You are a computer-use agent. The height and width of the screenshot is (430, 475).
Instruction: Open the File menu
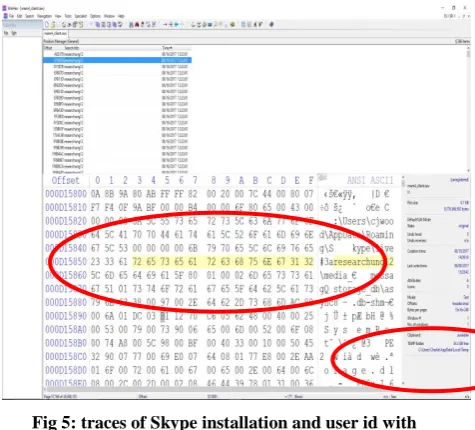pos(12,16)
